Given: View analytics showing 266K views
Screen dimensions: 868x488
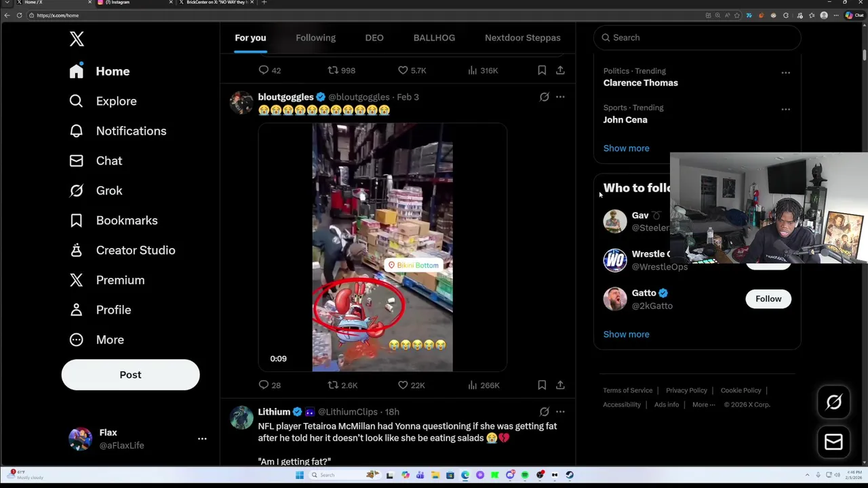Looking at the screenshot, I should tap(484, 385).
